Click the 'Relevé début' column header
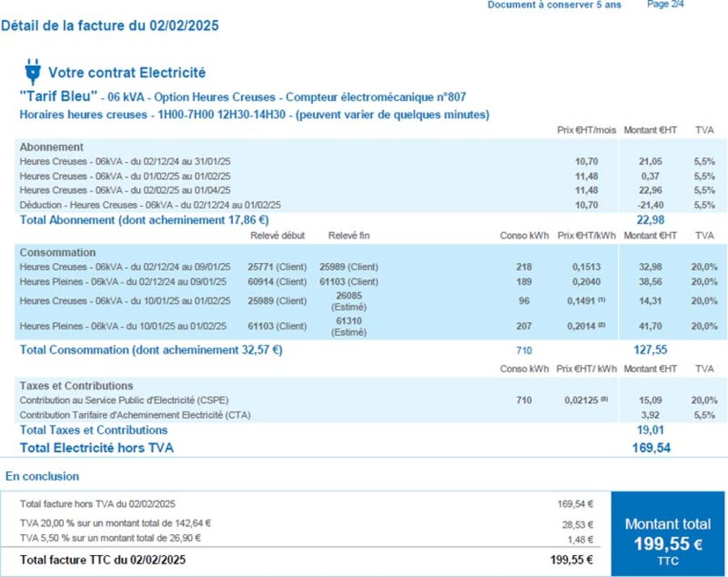 click(x=277, y=235)
